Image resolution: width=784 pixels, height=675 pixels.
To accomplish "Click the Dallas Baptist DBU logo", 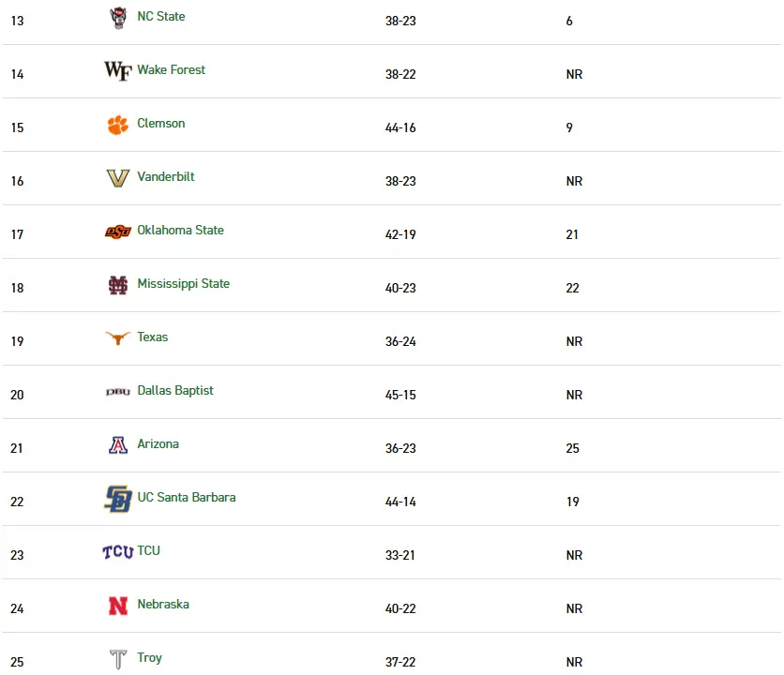I will [x=118, y=392].
